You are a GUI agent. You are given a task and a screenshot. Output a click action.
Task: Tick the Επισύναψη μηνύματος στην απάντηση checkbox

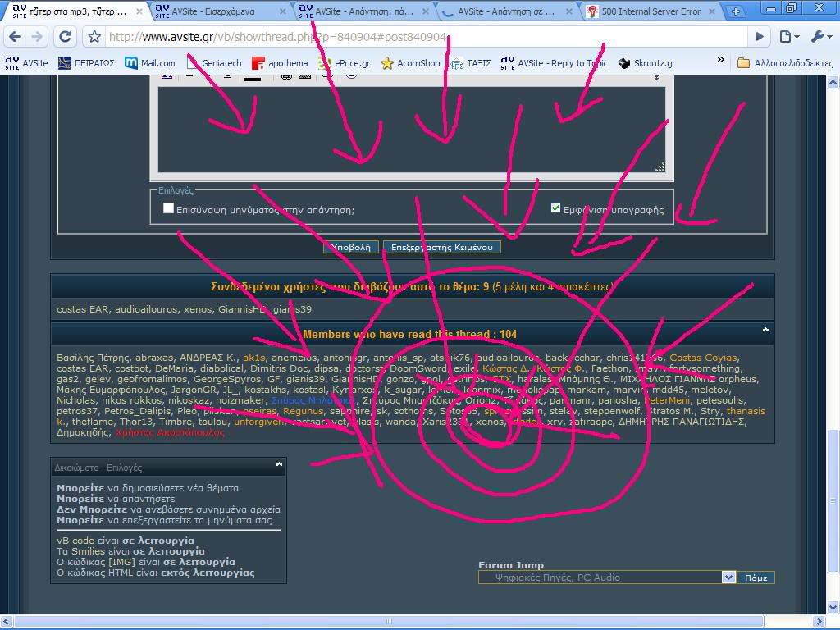pos(168,208)
